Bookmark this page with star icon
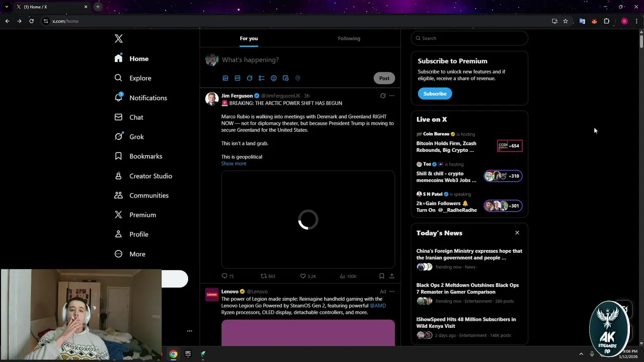This screenshot has height=362, width=644. tap(566, 21)
